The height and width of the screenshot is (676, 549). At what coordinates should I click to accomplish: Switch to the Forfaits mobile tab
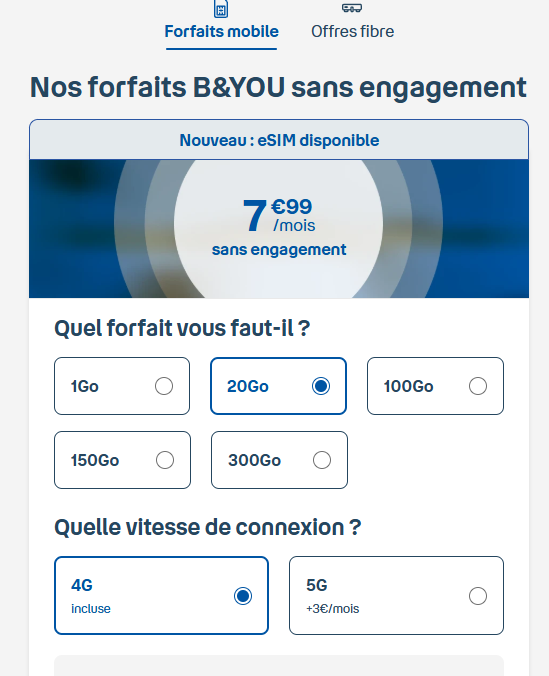point(221,31)
